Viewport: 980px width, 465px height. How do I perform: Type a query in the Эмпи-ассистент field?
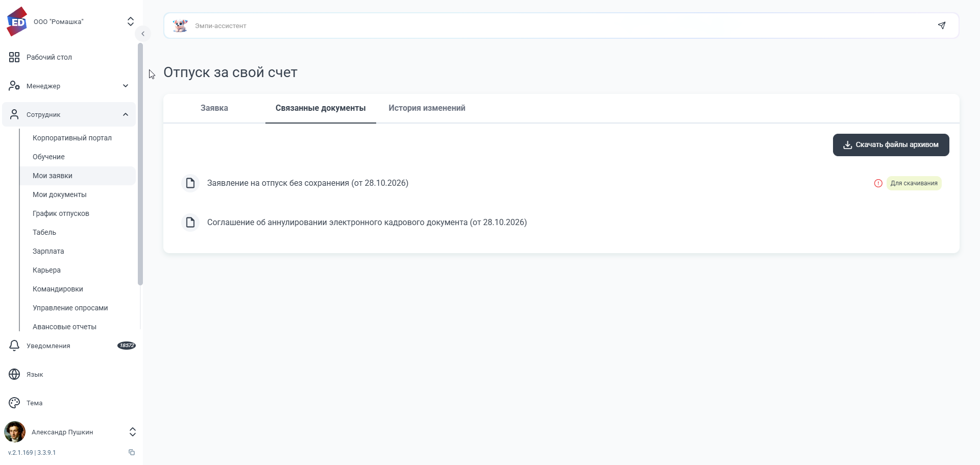(561, 26)
